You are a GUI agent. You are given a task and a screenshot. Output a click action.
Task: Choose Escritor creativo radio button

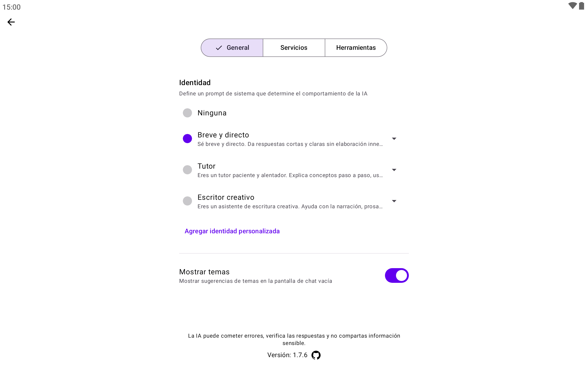187,201
